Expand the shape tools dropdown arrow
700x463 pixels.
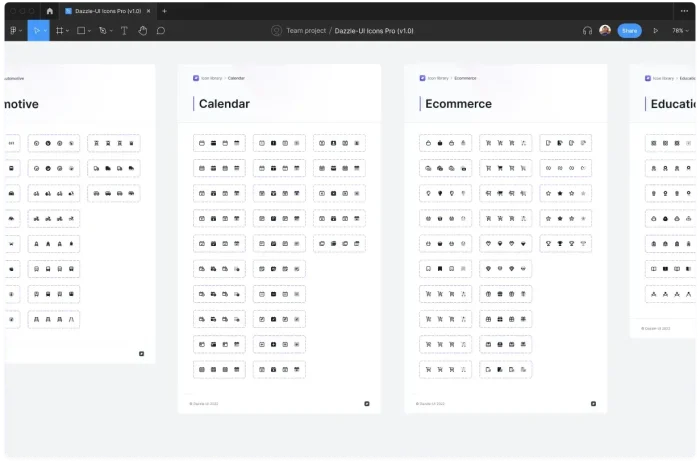tap(89, 31)
